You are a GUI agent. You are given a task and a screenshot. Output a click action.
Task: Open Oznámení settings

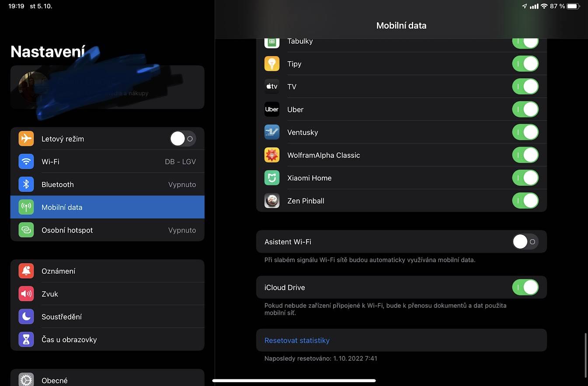[107, 271]
